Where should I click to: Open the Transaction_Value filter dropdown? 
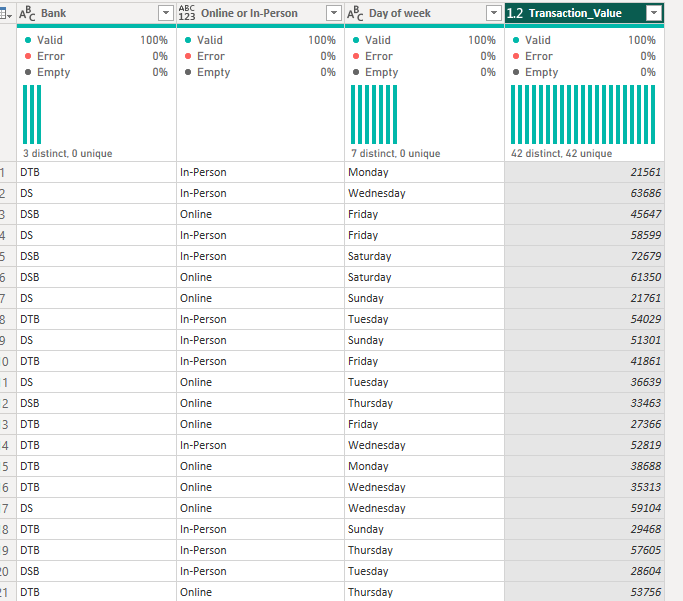click(x=653, y=14)
